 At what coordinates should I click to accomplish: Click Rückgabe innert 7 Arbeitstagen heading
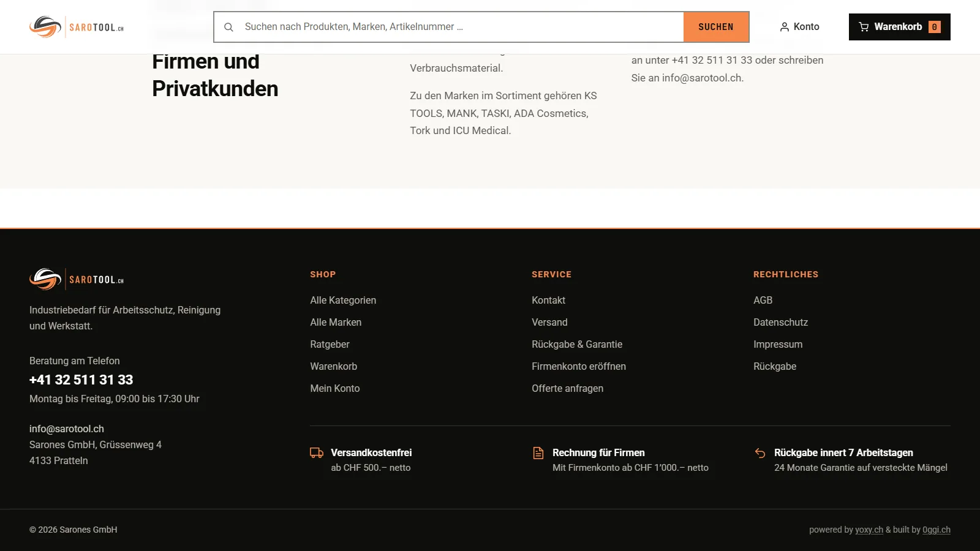click(x=843, y=452)
